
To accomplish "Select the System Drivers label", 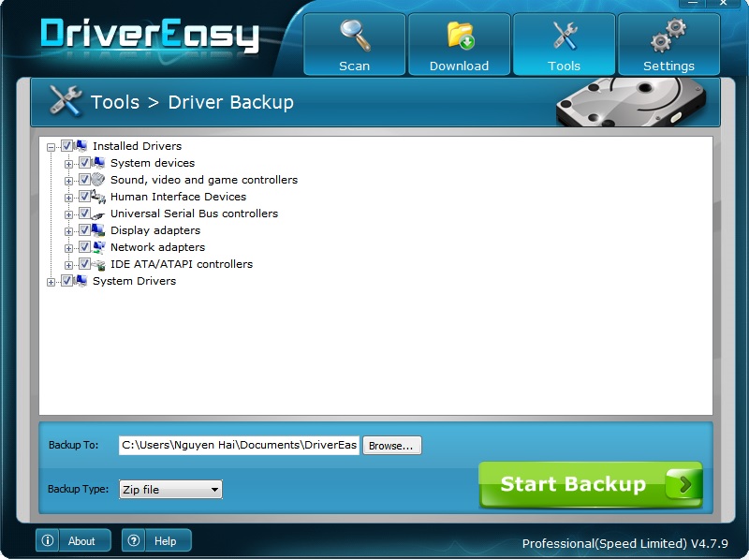I will pyautogui.click(x=134, y=281).
